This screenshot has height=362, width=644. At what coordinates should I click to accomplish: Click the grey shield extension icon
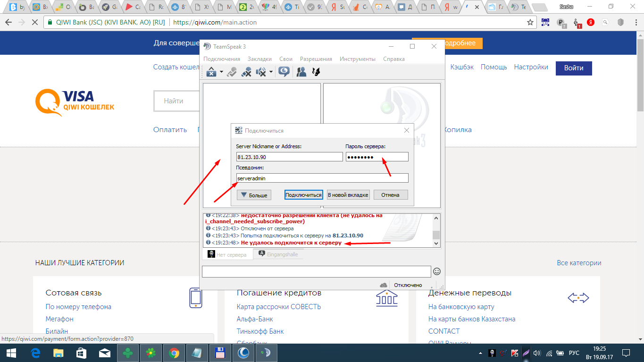tap(621, 22)
